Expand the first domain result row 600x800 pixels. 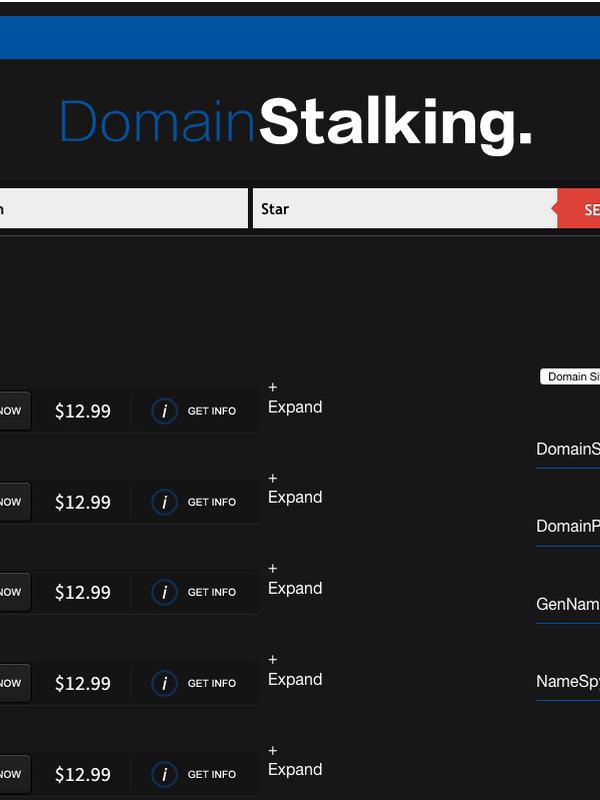[295, 398]
